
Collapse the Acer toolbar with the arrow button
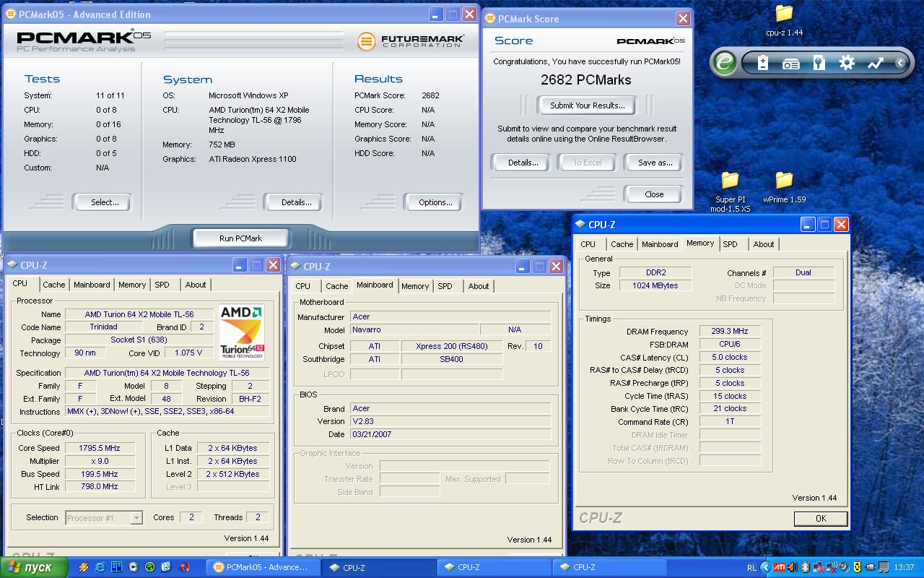(900, 63)
